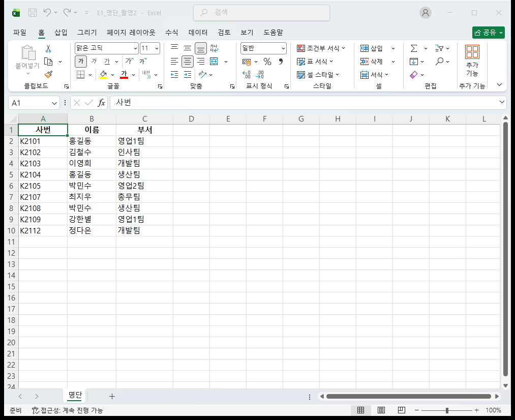The image size is (515, 420).
Task: Apply percent style with % icon
Action: 267,62
